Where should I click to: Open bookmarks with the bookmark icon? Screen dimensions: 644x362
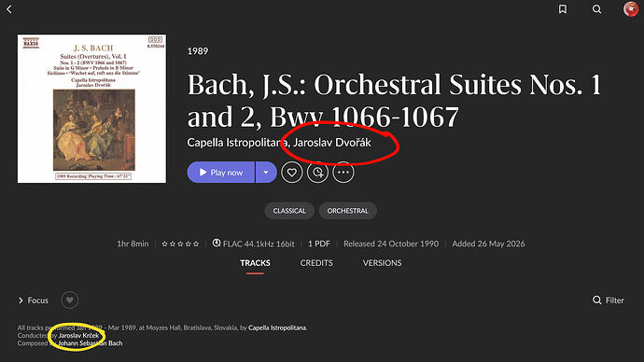pos(563,9)
